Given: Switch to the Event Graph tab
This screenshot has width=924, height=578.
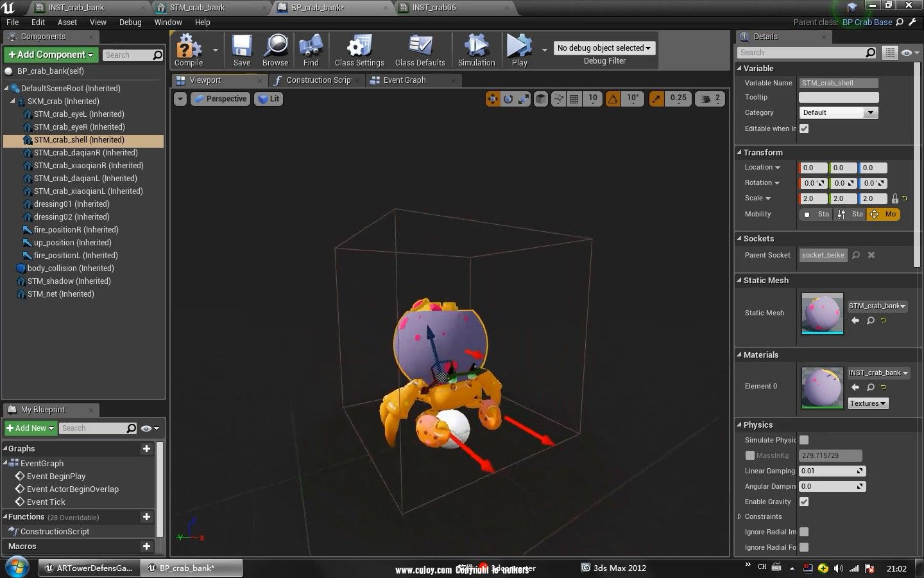Looking at the screenshot, I should click(x=404, y=80).
